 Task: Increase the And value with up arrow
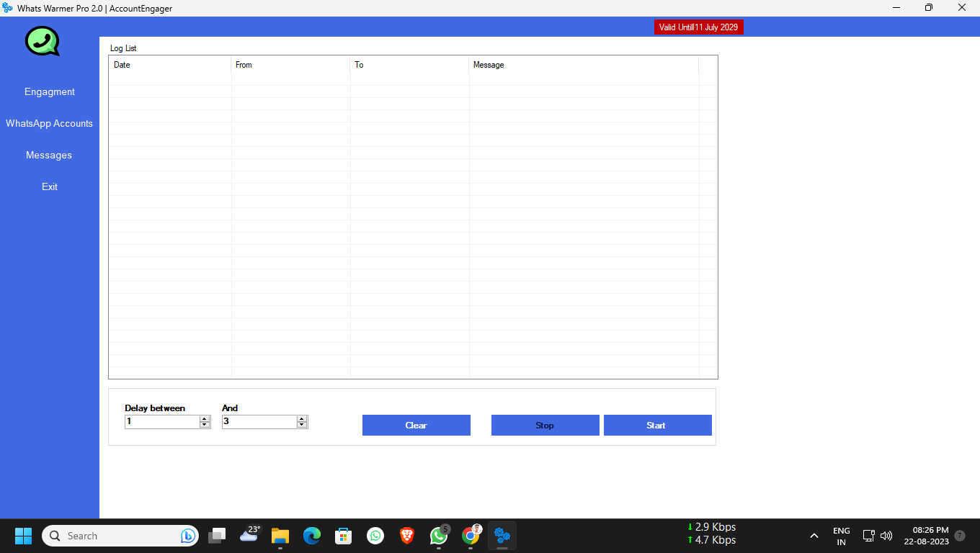click(302, 418)
